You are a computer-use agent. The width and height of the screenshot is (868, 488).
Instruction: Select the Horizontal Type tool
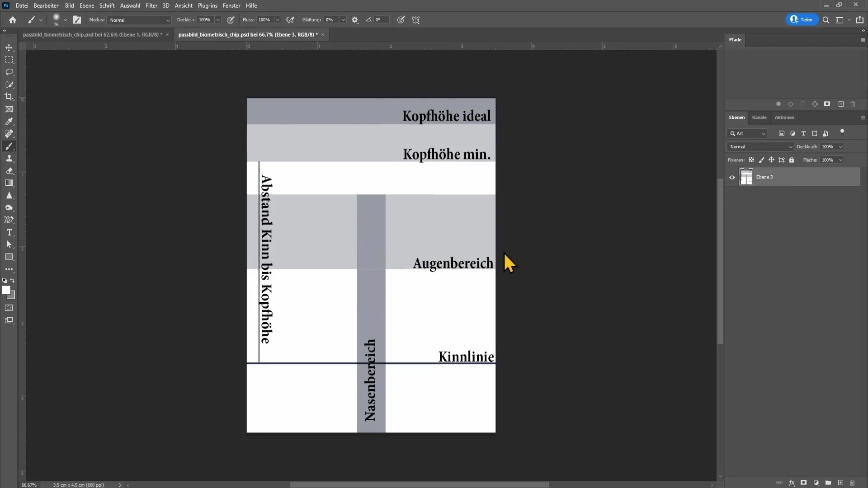coord(9,232)
